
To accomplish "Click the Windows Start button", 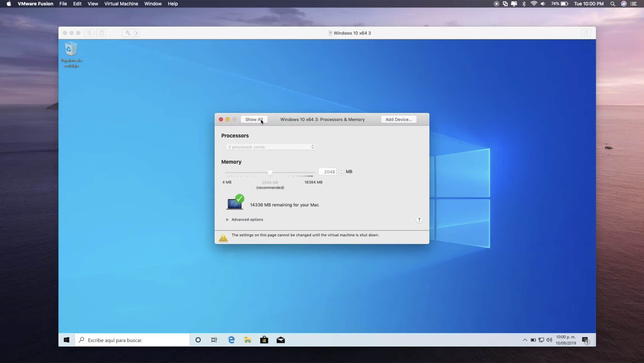I will point(66,340).
